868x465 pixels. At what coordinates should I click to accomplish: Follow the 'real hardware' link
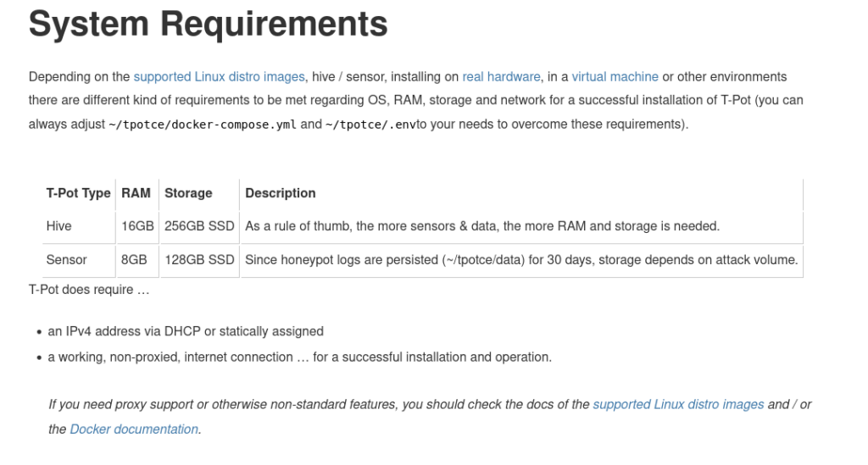pyautogui.click(x=501, y=76)
